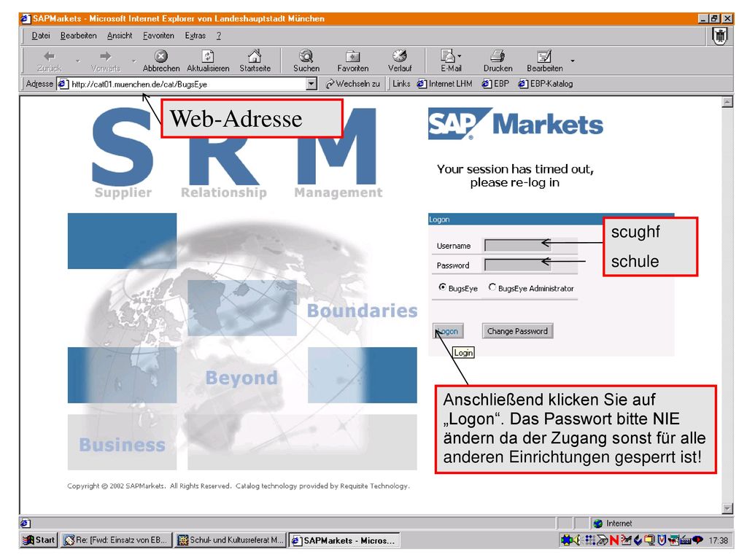Open the Extras menu

tap(195, 36)
